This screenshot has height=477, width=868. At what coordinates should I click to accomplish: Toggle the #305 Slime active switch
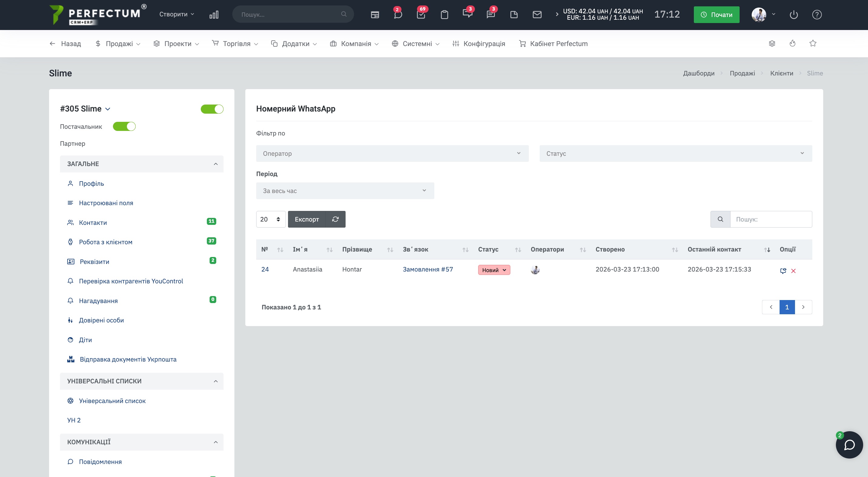click(x=212, y=109)
